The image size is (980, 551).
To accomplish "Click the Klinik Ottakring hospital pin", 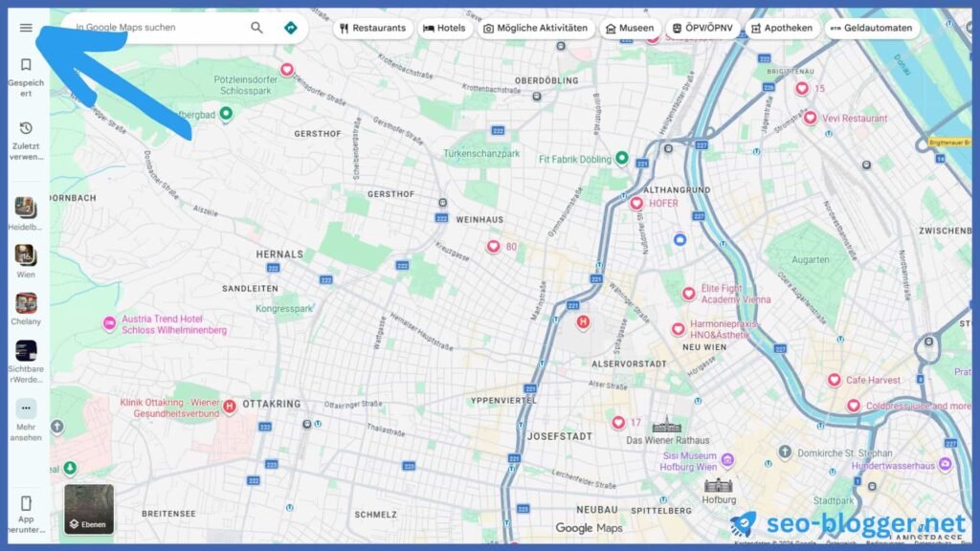I will [x=230, y=407].
